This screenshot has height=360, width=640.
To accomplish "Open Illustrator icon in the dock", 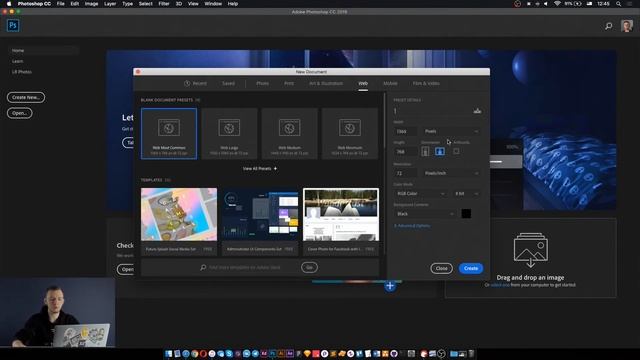I will point(281,354).
